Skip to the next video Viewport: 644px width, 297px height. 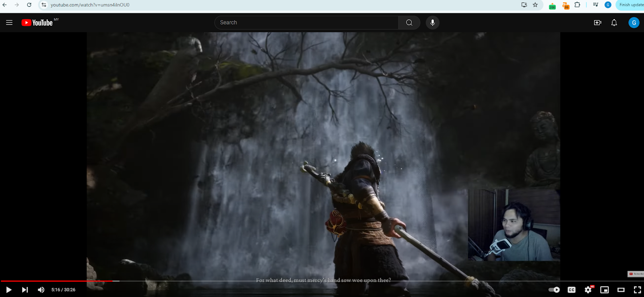25,290
